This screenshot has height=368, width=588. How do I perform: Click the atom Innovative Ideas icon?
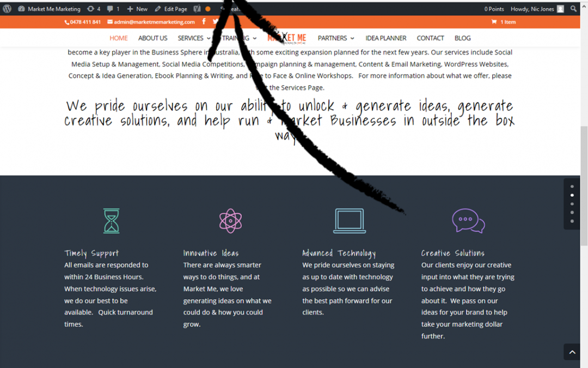point(230,221)
